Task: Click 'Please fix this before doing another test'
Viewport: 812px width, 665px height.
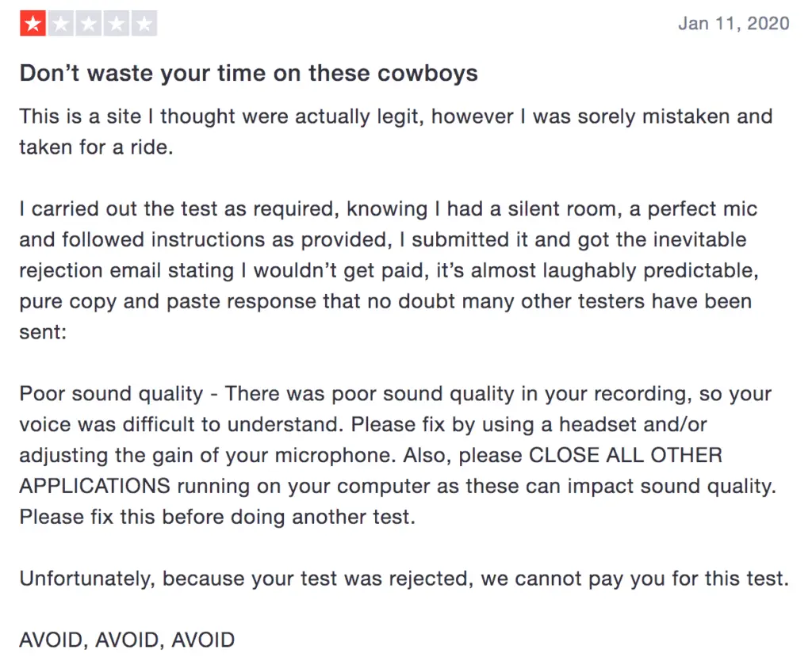Action: pyautogui.click(x=217, y=517)
